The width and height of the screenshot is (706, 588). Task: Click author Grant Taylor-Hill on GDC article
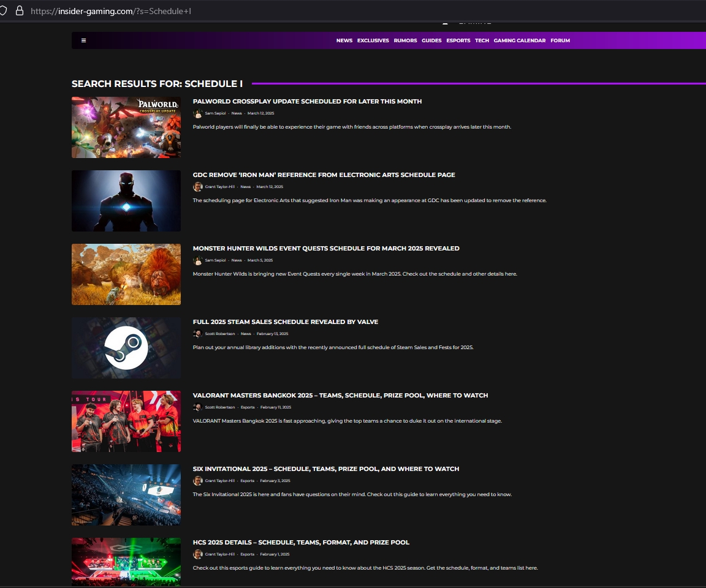pos(220,187)
